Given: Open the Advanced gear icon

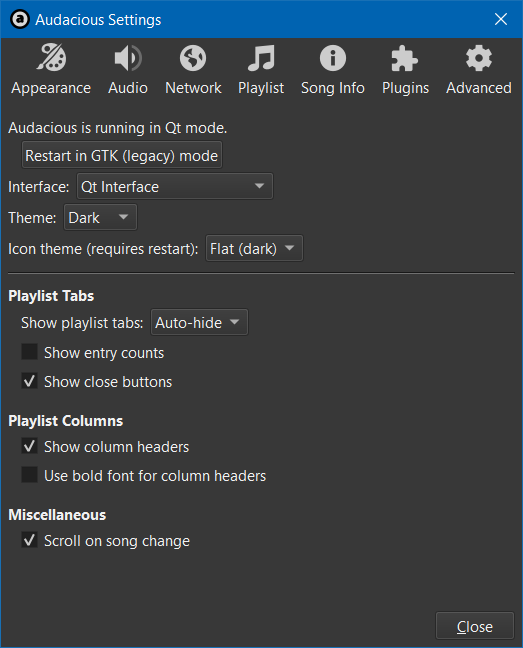Looking at the screenshot, I should tap(479, 58).
